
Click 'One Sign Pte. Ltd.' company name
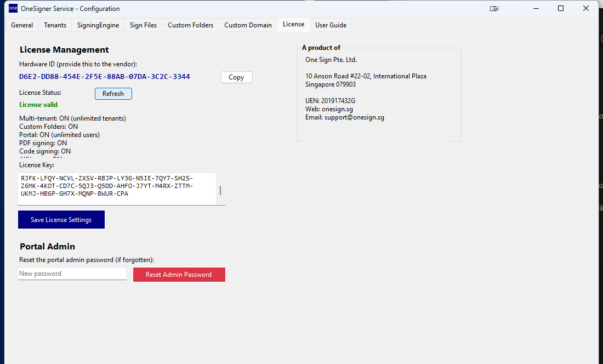(x=331, y=60)
